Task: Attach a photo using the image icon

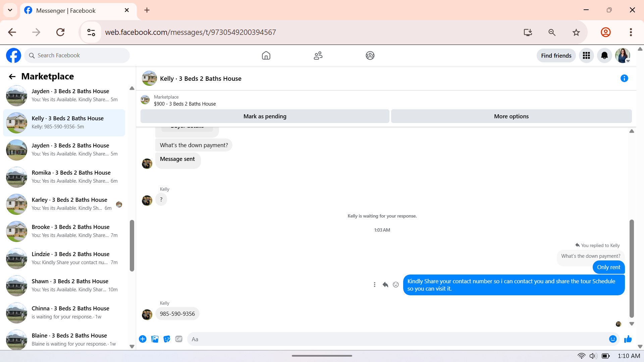Action: coord(155,339)
